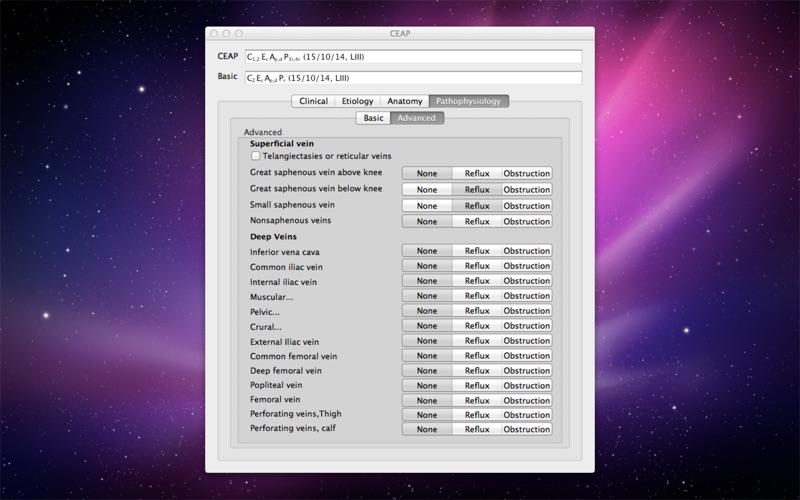Set Nonsaphenous veins to None
This screenshot has width=800, height=500.
(x=427, y=221)
